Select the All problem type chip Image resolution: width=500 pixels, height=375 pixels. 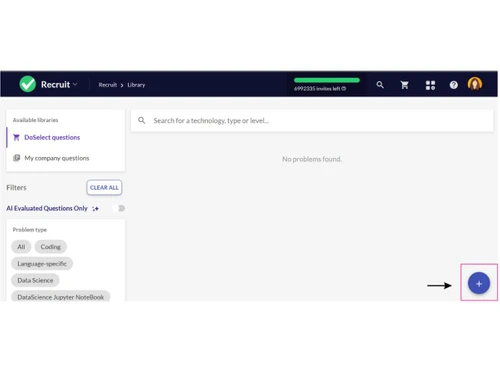pyautogui.click(x=21, y=247)
